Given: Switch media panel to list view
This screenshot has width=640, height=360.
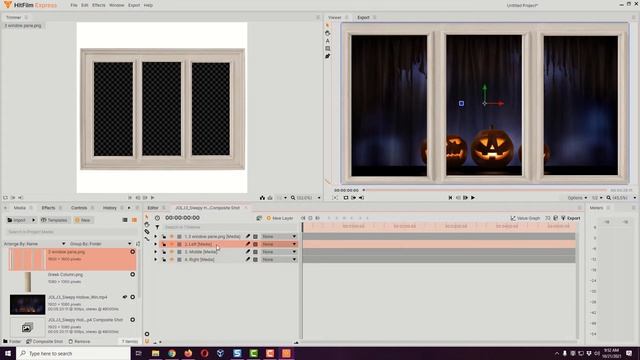Looking at the screenshot, I should click(125, 220).
